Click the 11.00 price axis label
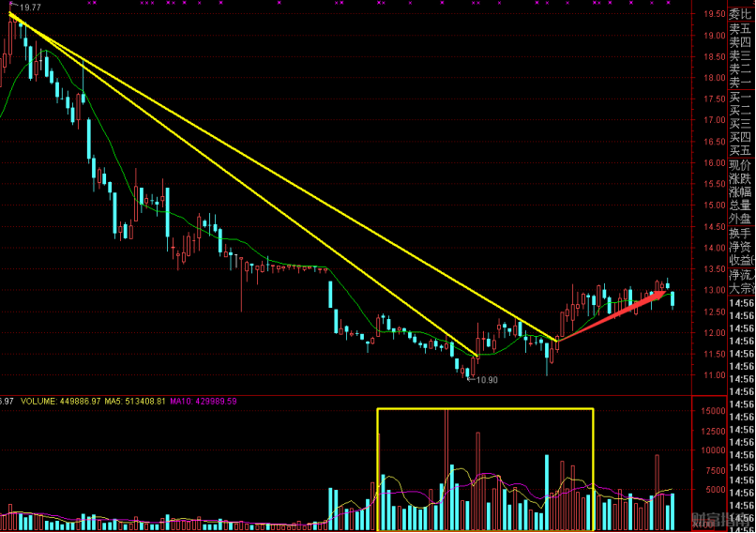Viewport: 756px width, 533px height. [x=715, y=375]
